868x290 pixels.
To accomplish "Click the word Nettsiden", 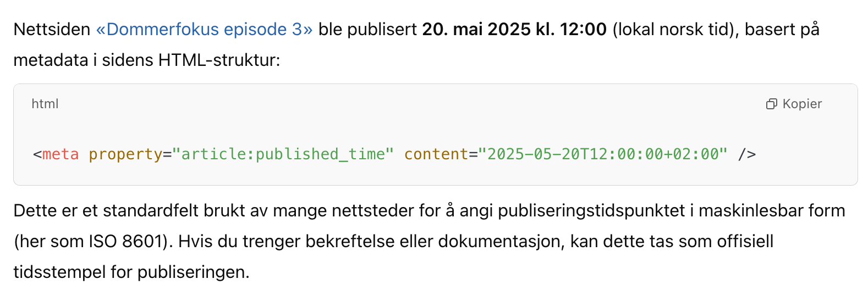I will tap(52, 29).
